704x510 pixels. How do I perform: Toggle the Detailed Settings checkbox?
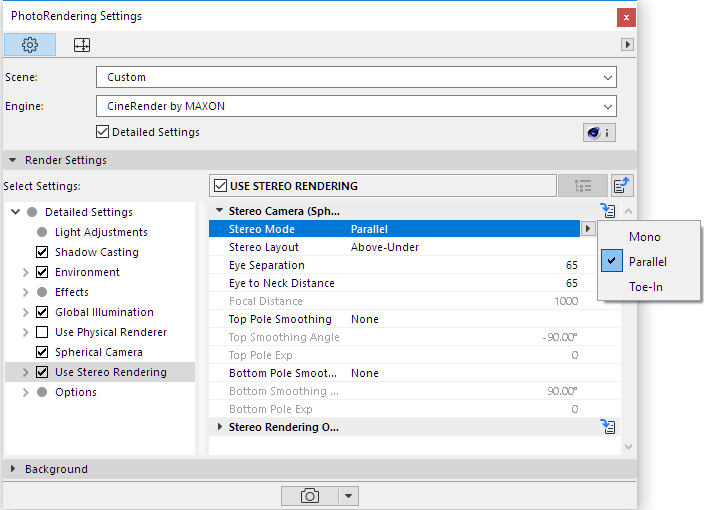click(102, 132)
